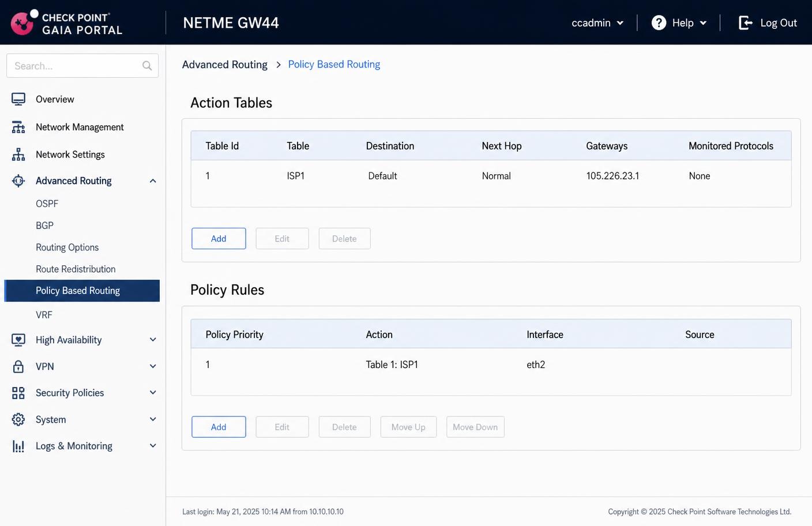Click the Move Up button
The width and height of the screenshot is (812, 526).
click(408, 427)
